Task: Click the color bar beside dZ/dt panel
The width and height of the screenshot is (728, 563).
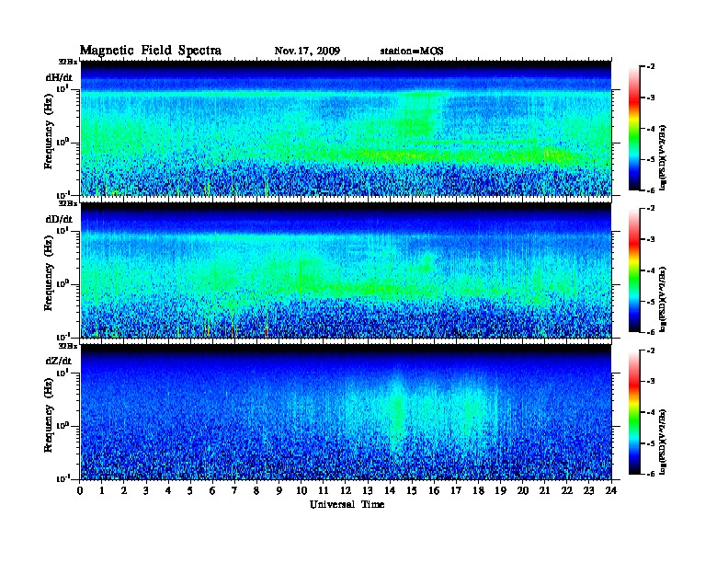Action: (x=634, y=412)
